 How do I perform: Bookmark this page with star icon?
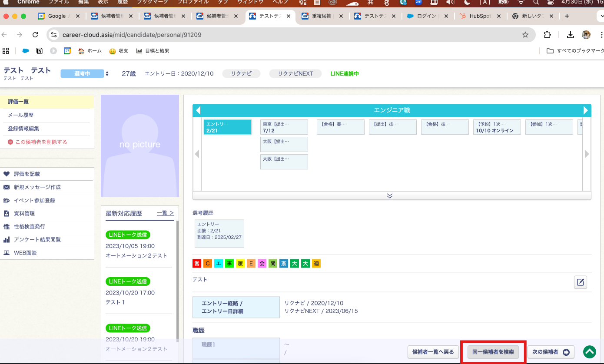coord(525,35)
